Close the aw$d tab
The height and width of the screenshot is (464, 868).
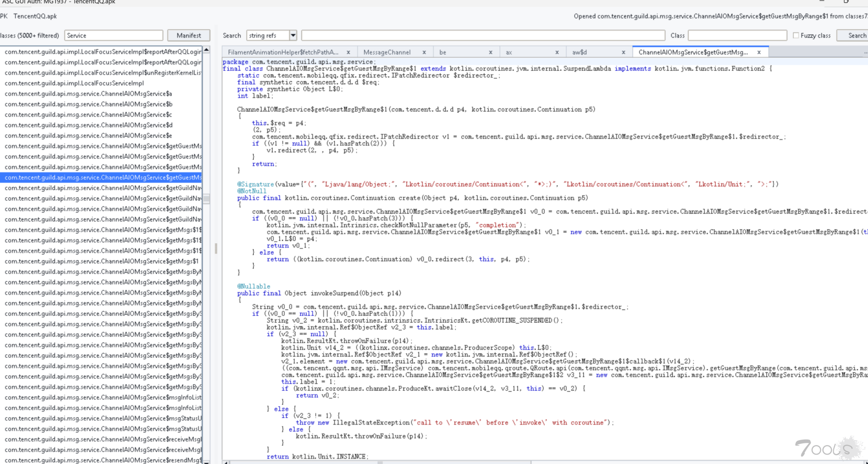tap(624, 53)
